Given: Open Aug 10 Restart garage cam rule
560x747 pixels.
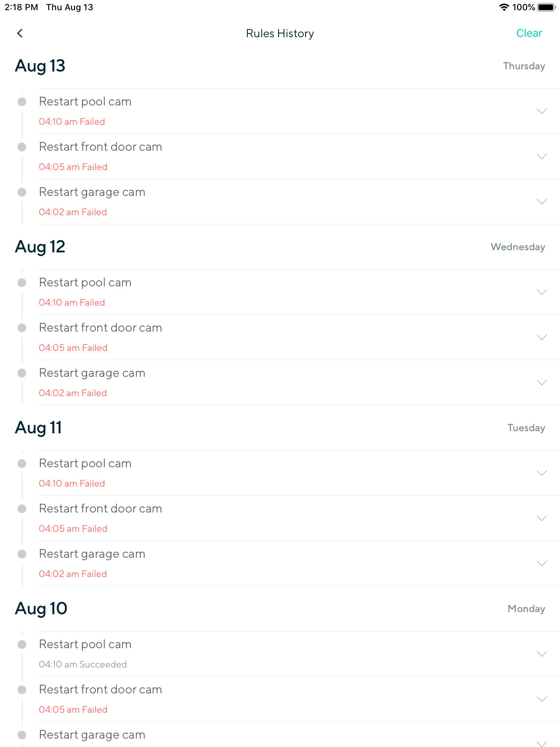Looking at the screenshot, I should pyautogui.click(x=92, y=735).
